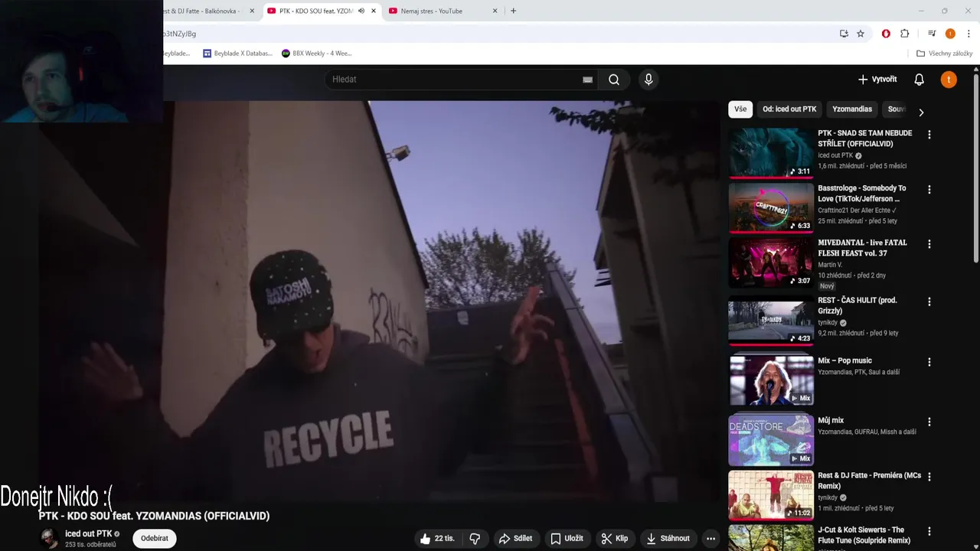Open YouTube notifications bell
Screen dimensions: 980x551
919,80
